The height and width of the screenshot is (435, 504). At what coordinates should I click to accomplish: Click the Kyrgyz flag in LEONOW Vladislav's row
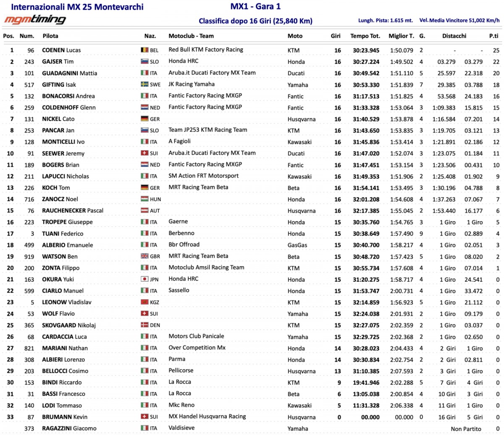point(144,302)
